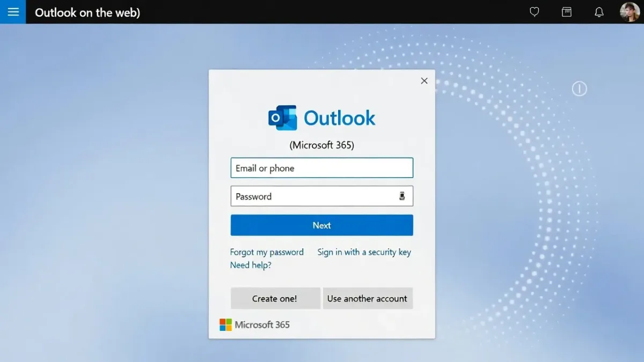This screenshot has width=644, height=362.
Task: Click the heart favorites icon
Action: (x=535, y=12)
